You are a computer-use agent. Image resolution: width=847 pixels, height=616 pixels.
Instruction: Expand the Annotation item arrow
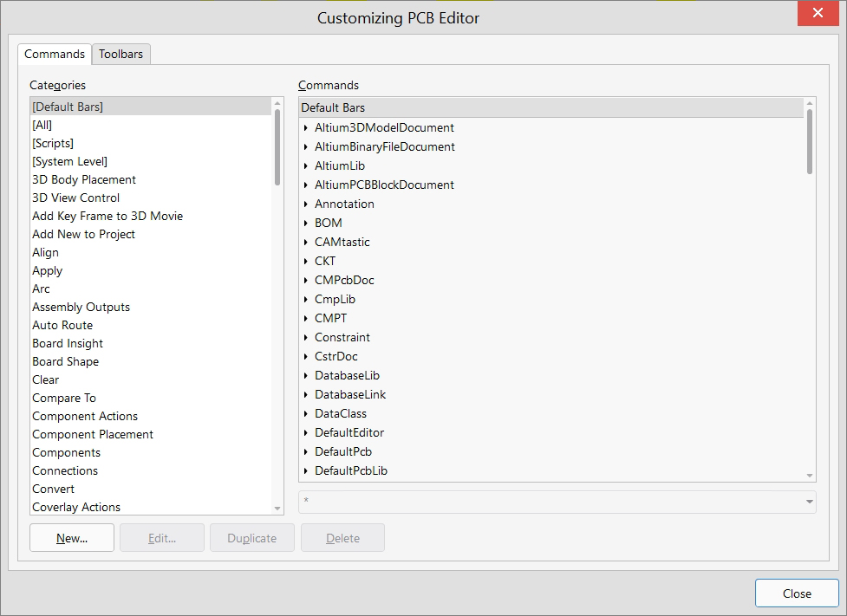[x=306, y=204]
